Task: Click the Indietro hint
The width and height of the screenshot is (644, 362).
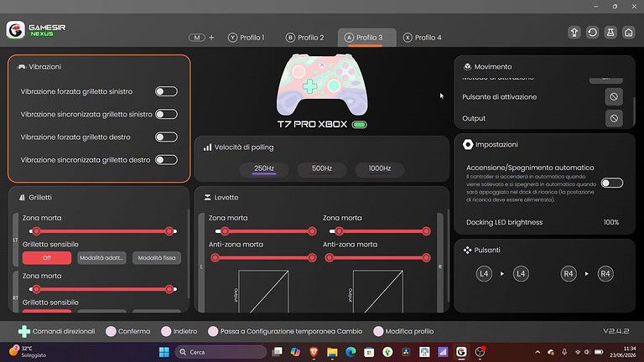Action: 179,331
